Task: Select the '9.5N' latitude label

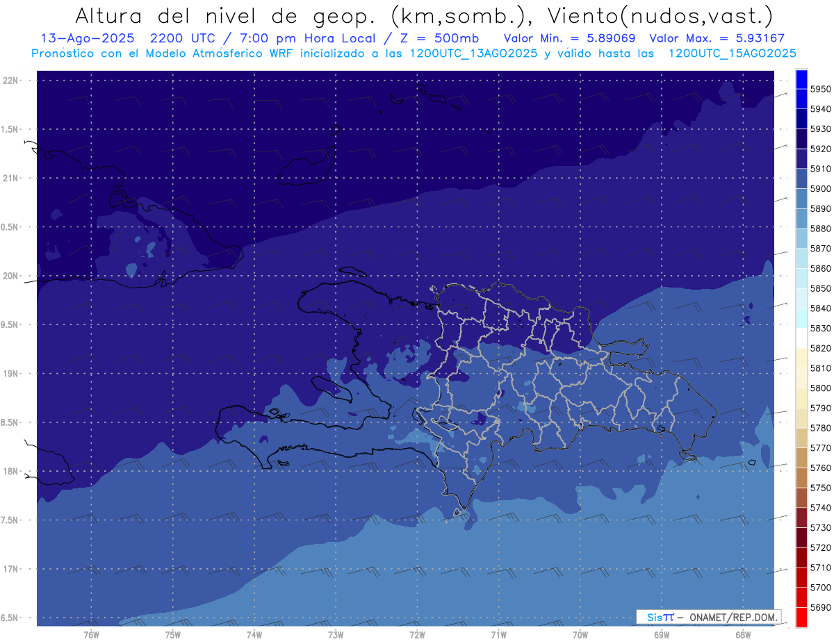Action: pyautogui.click(x=10, y=324)
